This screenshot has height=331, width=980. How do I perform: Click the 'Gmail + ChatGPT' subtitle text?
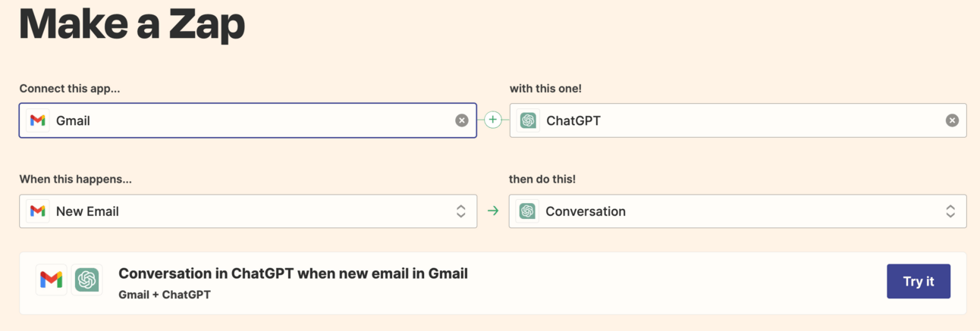point(165,294)
